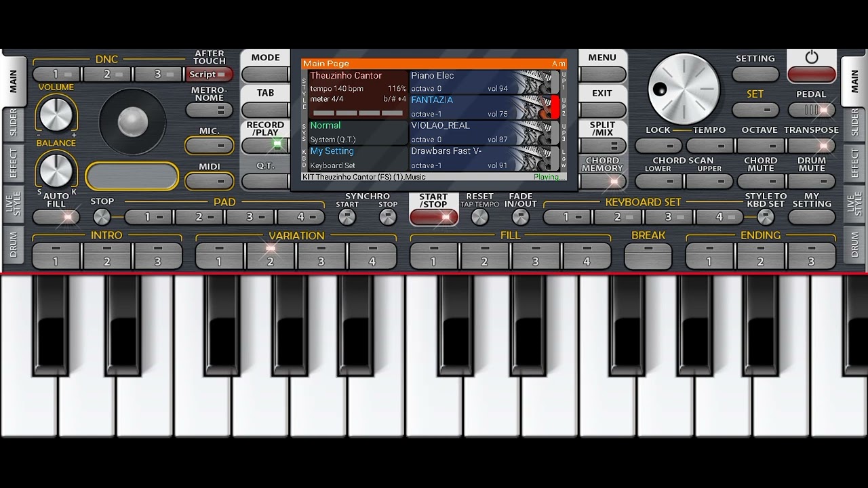Image resolution: width=868 pixels, height=488 pixels.
Task: Click the BREAK button
Action: (x=648, y=256)
